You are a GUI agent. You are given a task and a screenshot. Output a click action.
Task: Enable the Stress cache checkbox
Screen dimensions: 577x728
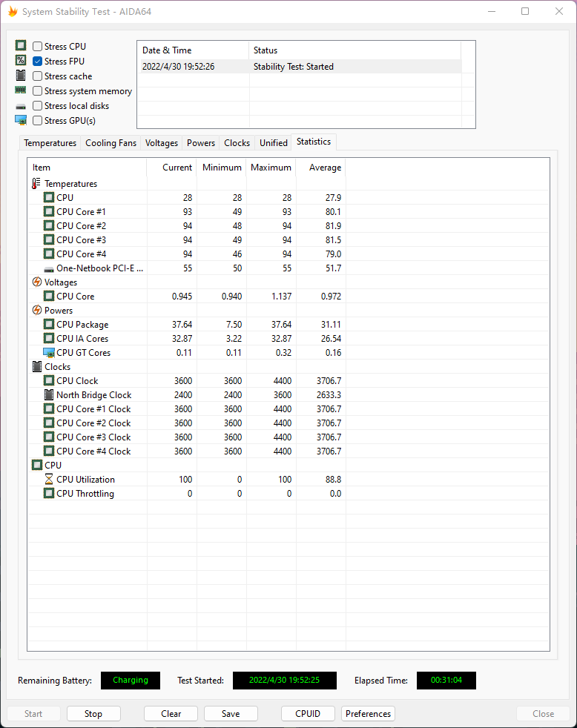[38, 76]
